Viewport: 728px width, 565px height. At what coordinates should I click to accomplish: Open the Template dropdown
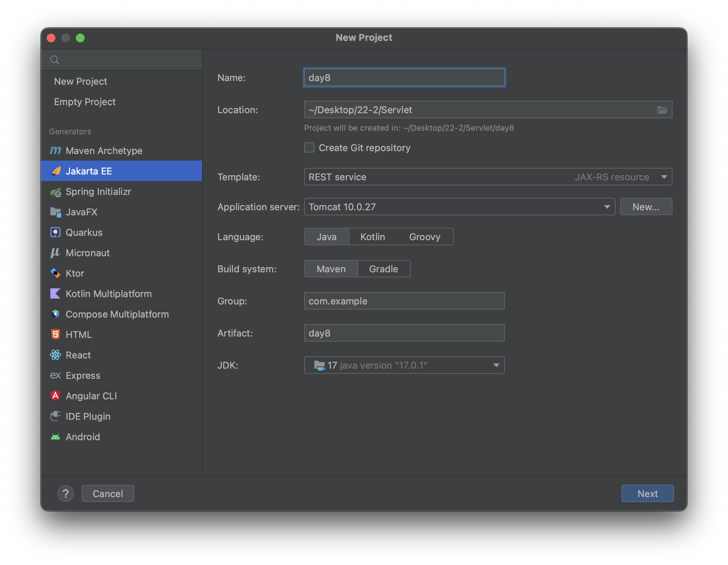(x=488, y=177)
